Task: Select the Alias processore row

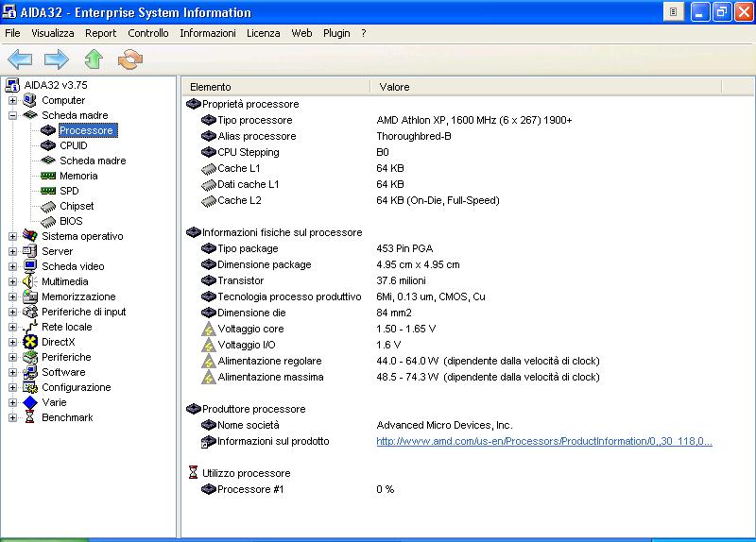Action: tap(326, 136)
